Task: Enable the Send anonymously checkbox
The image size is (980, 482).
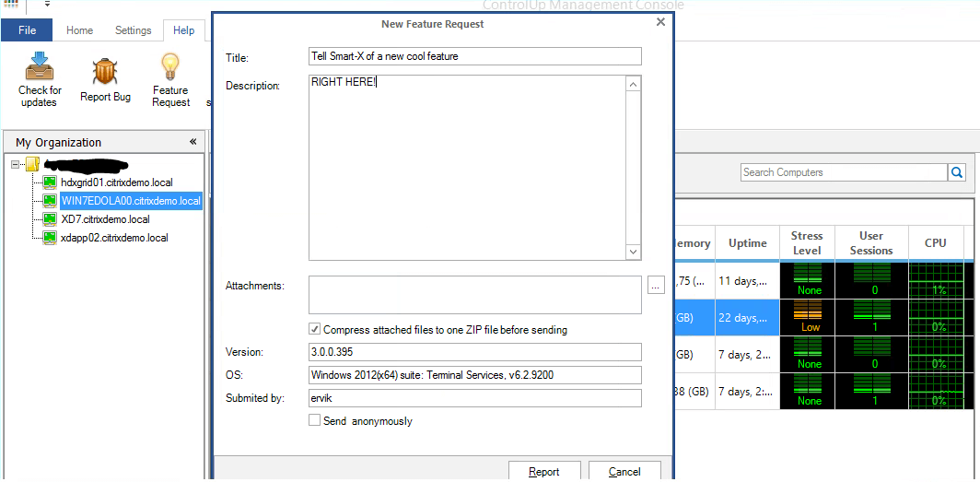Action: pos(314,420)
